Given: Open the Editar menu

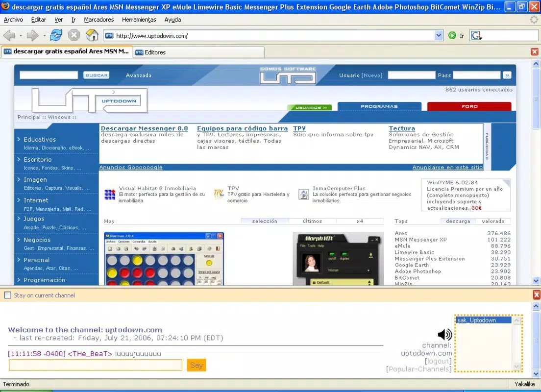Looking at the screenshot, I should (39, 20).
